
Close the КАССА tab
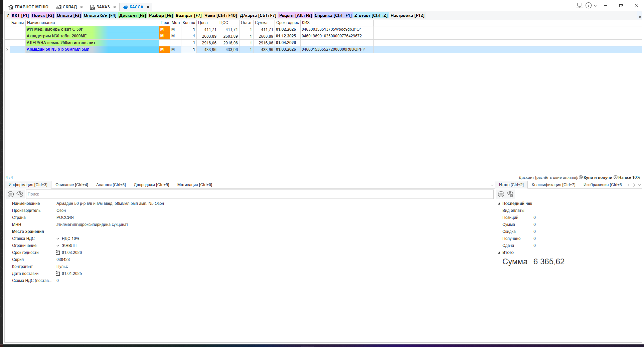point(148,7)
